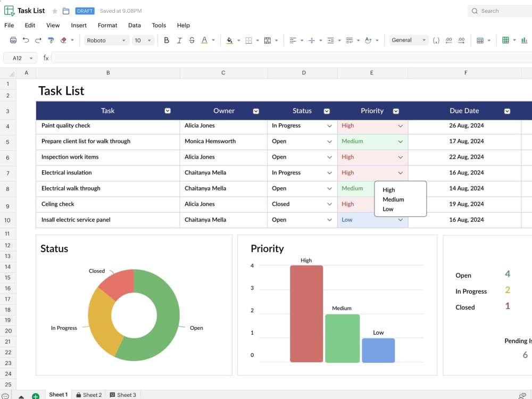Click the merge cells icon
The image size is (532, 399).
pyautogui.click(x=268, y=40)
